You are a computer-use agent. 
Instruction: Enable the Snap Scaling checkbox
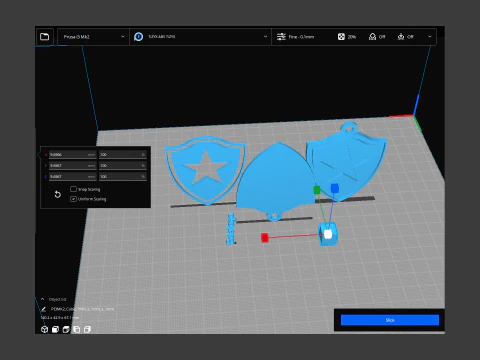point(73,189)
